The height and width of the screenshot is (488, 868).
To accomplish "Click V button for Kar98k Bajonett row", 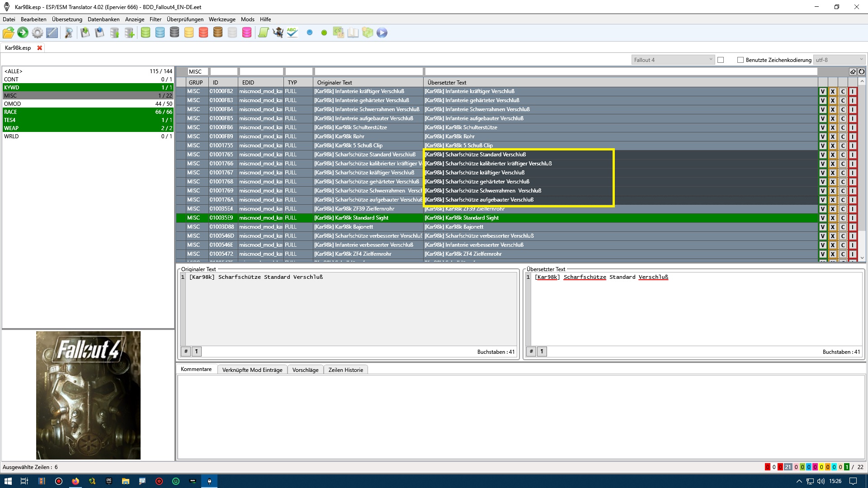I will (823, 227).
